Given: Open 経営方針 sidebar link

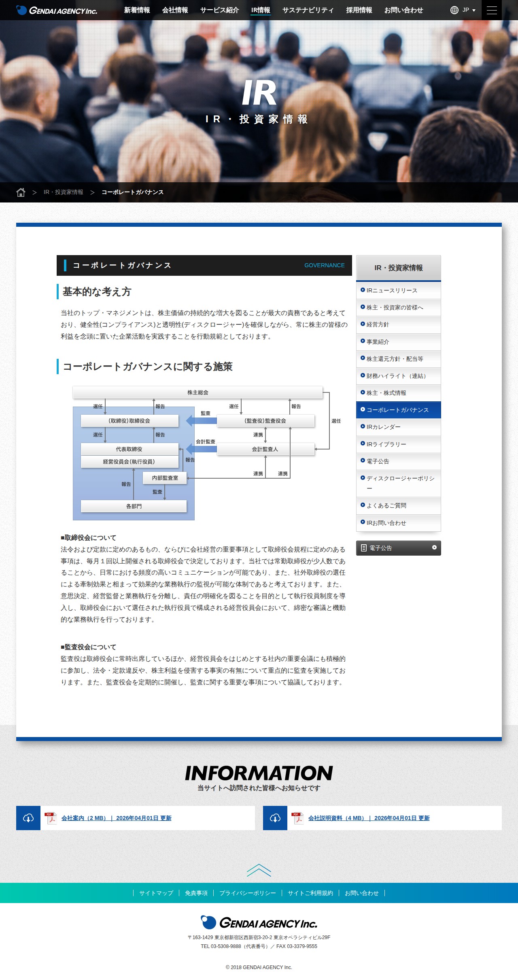Looking at the screenshot, I should pyautogui.click(x=399, y=324).
